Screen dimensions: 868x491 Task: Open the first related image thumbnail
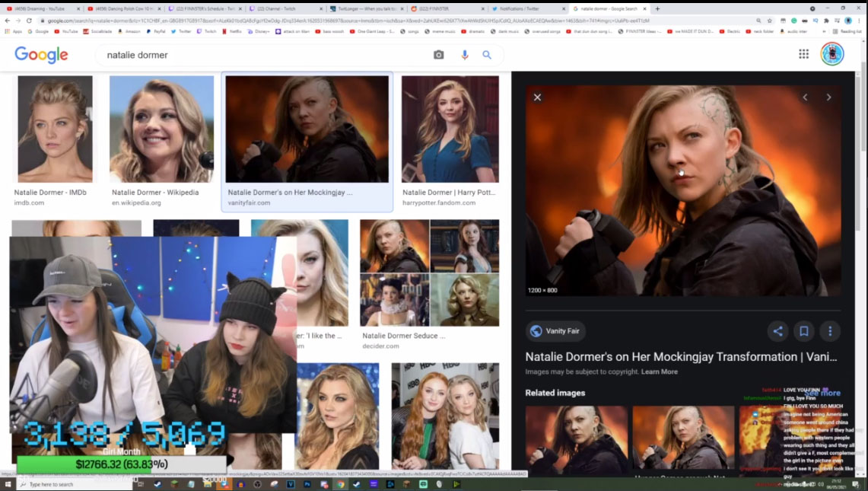pos(577,440)
